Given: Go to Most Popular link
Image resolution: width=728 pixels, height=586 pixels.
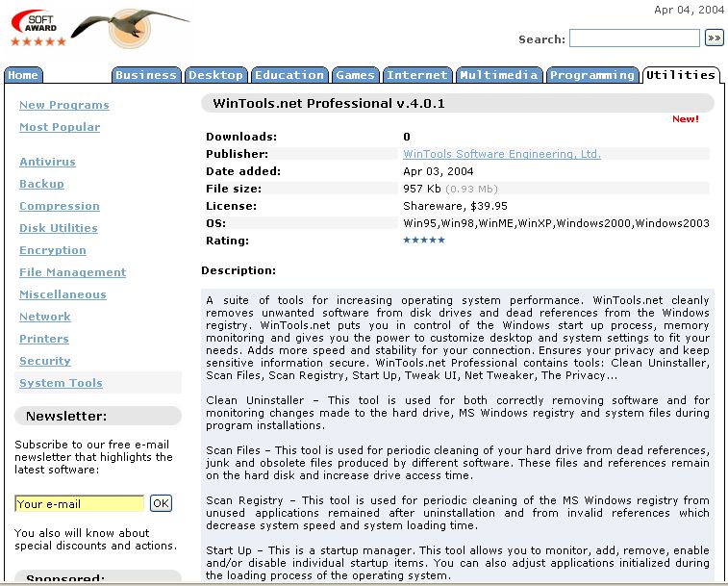Looking at the screenshot, I should (60, 127).
